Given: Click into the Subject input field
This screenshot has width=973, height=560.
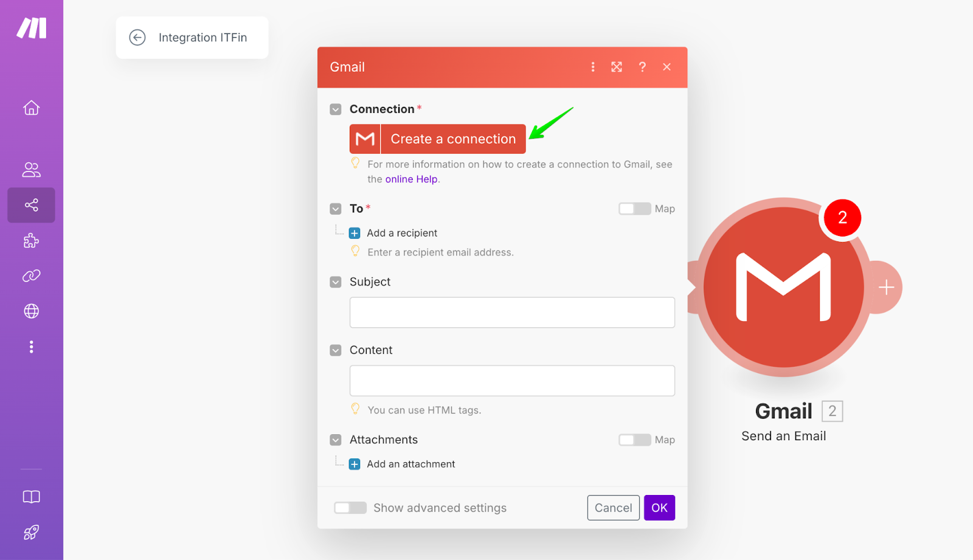Looking at the screenshot, I should tap(512, 313).
